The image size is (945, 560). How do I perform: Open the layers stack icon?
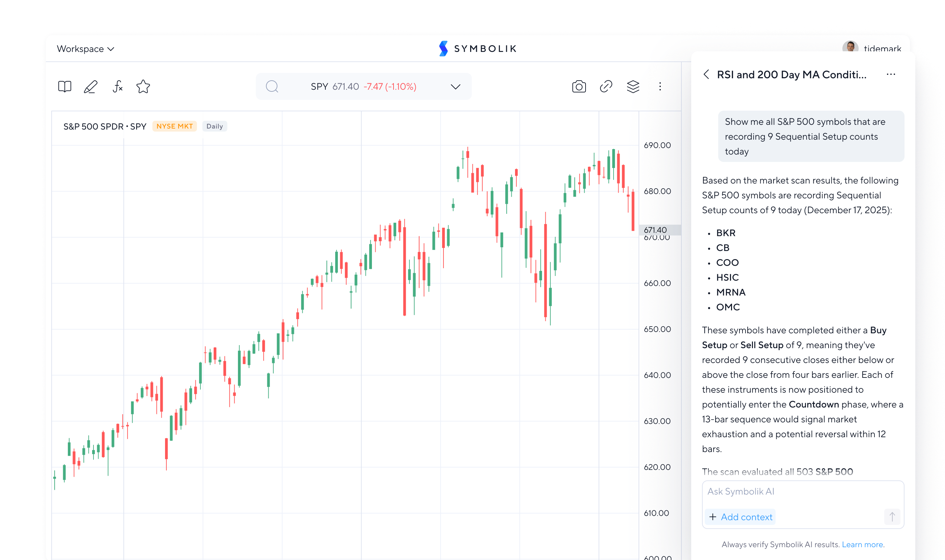point(633,86)
